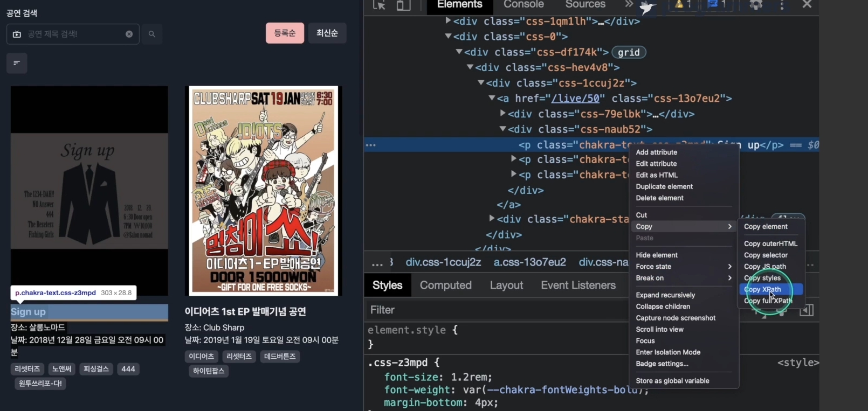
Task: Expand the div chakra-stack node
Action: point(492,218)
